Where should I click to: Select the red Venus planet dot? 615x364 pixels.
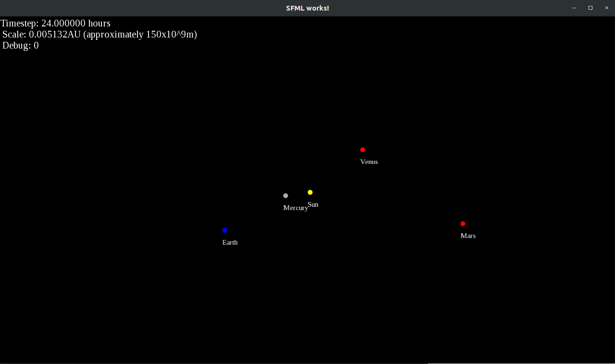pyautogui.click(x=363, y=150)
